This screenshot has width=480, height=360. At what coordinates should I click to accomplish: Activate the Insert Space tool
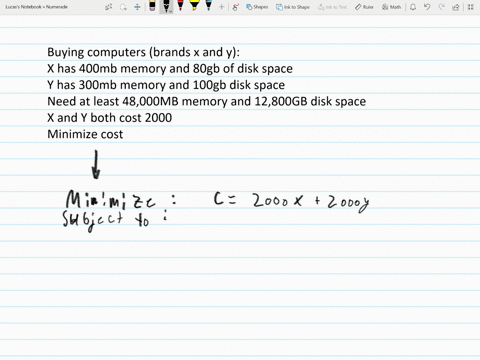pos(137,7)
